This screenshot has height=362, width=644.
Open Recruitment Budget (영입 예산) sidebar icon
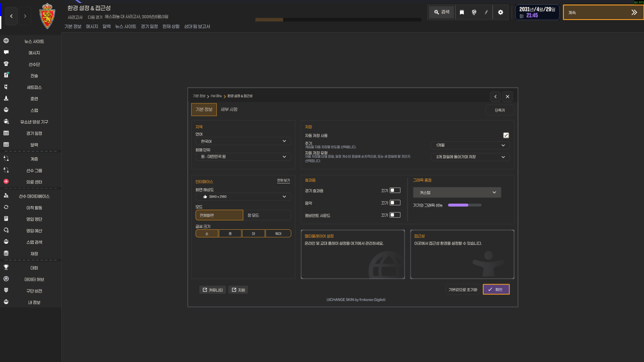pos(6,230)
